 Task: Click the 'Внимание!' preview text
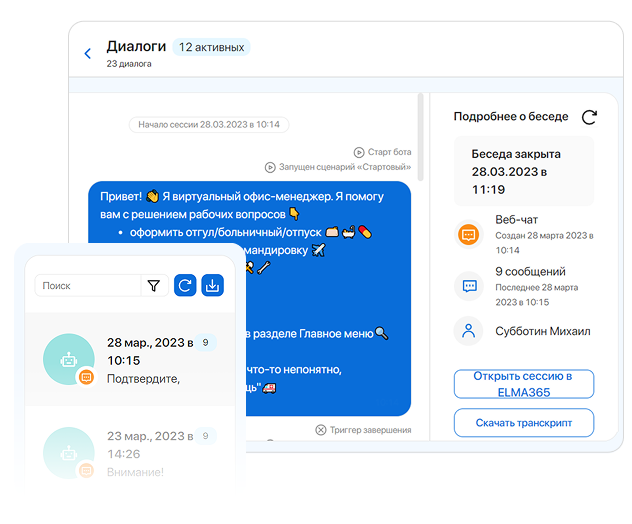[x=135, y=472]
